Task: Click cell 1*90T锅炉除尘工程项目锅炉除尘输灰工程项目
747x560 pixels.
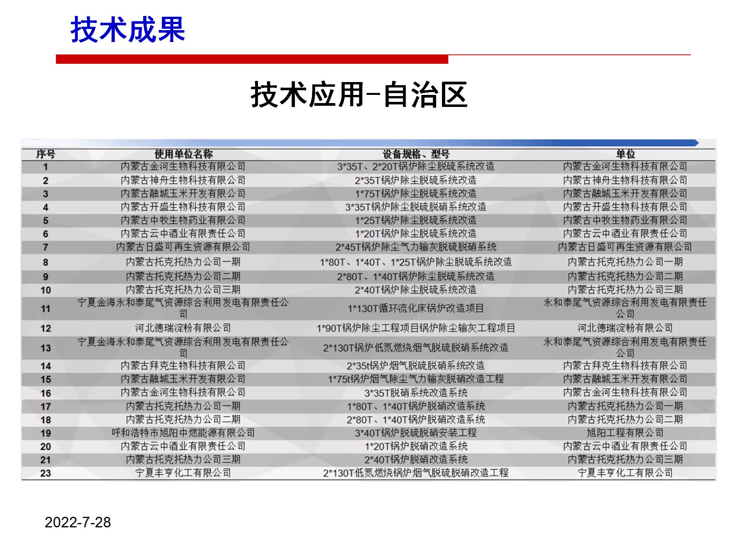Action: (416, 328)
